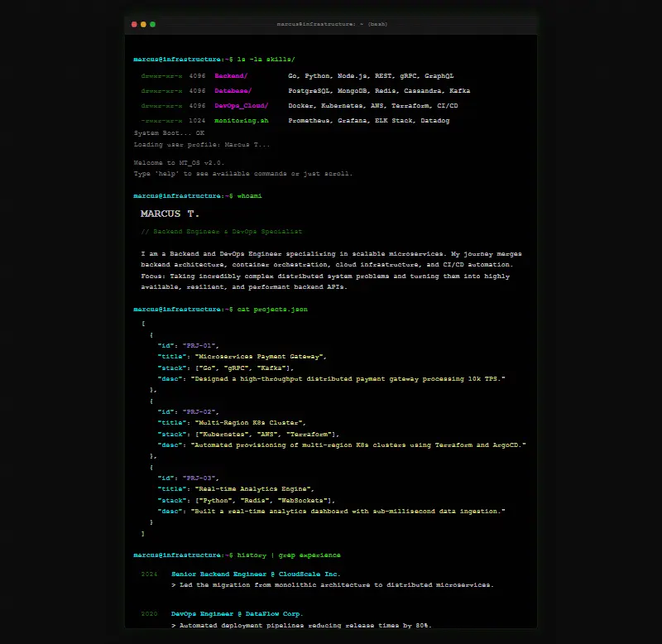This screenshot has height=644, width=662.
Task: Click the 'Docker, Kubernetes, AWS, Terraform' skills line
Action: tap(373, 106)
